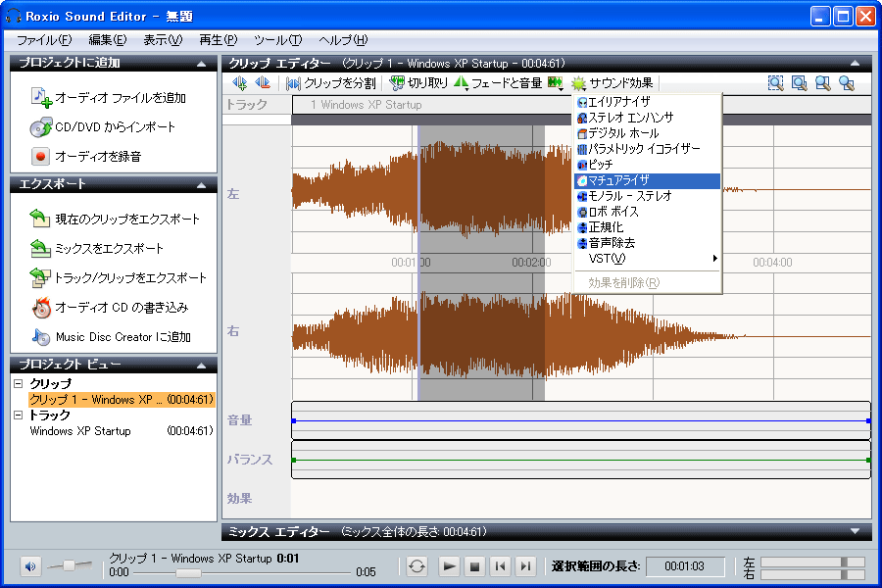This screenshot has width=882, height=588.
Task: Collapse プロジェクトに追加 panel
Action: pos(201,64)
